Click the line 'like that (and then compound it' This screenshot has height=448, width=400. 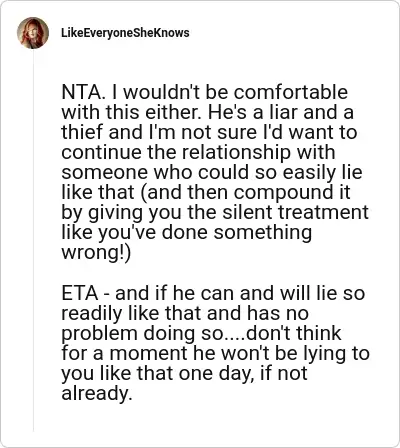(x=206, y=192)
